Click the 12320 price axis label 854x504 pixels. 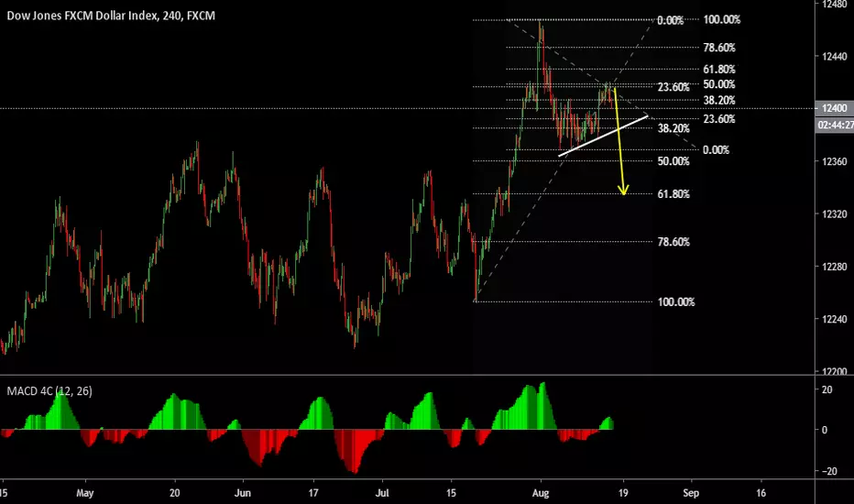click(x=835, y=214)
